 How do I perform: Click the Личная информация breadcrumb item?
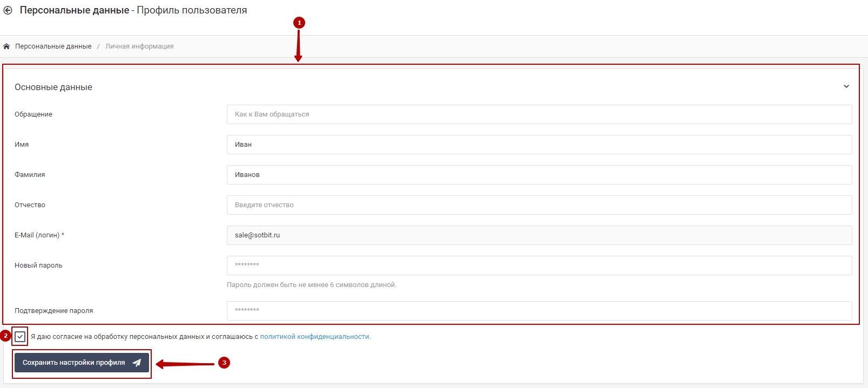[x=139, y=46]
